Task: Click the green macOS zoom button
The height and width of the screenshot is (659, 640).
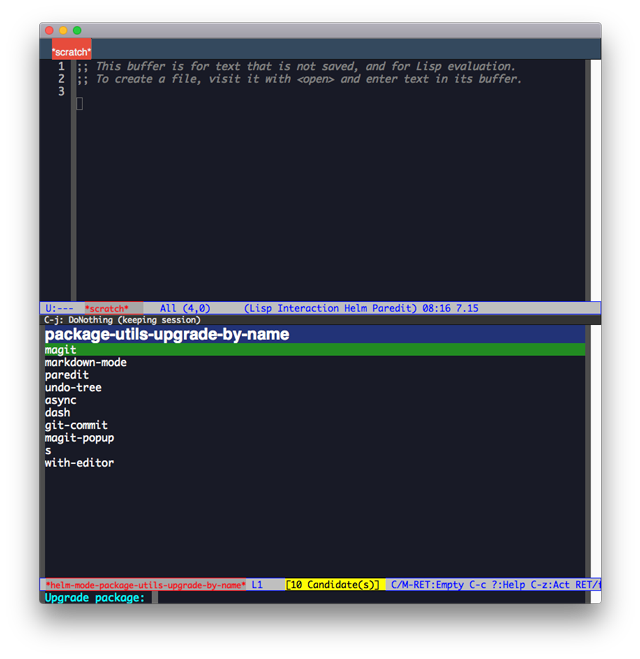Action: pyautogui.click(x=77, y=30)
